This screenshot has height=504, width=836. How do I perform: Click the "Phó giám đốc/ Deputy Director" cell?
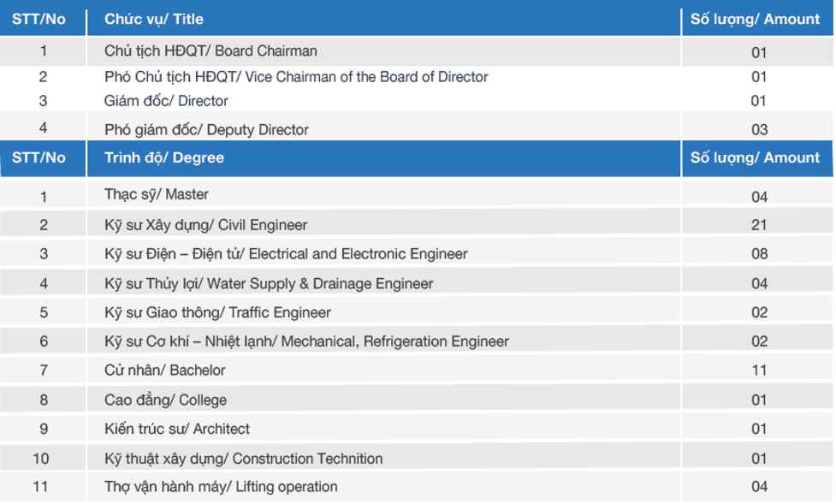(383, 127)
